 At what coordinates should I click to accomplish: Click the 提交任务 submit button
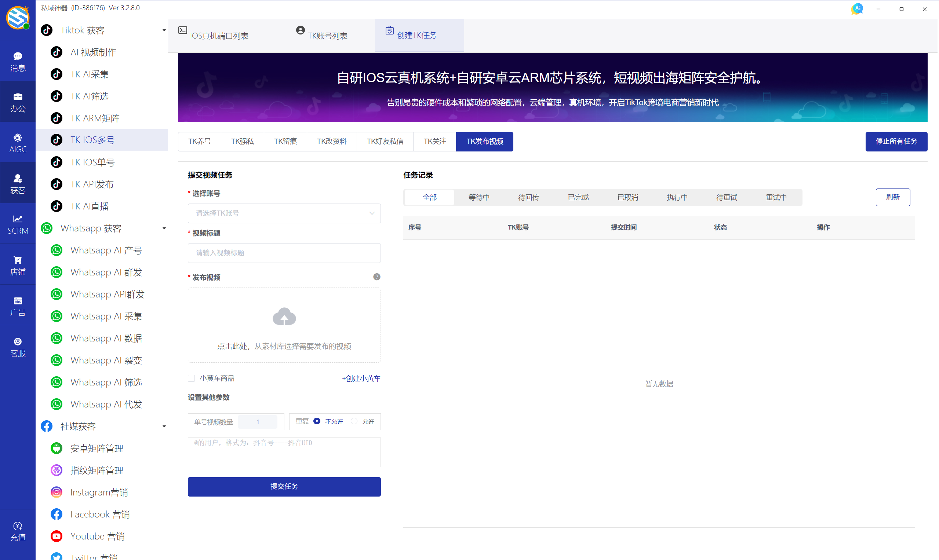tap(284, 486)
